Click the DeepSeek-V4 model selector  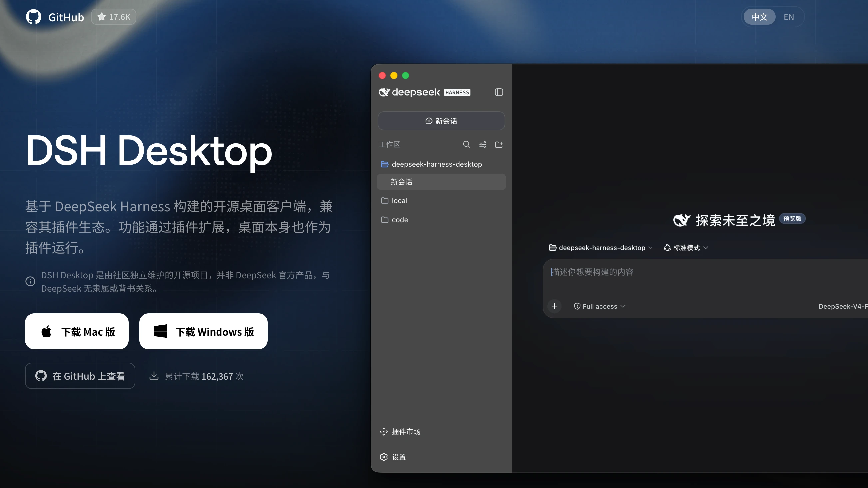(x=843, y=306)
